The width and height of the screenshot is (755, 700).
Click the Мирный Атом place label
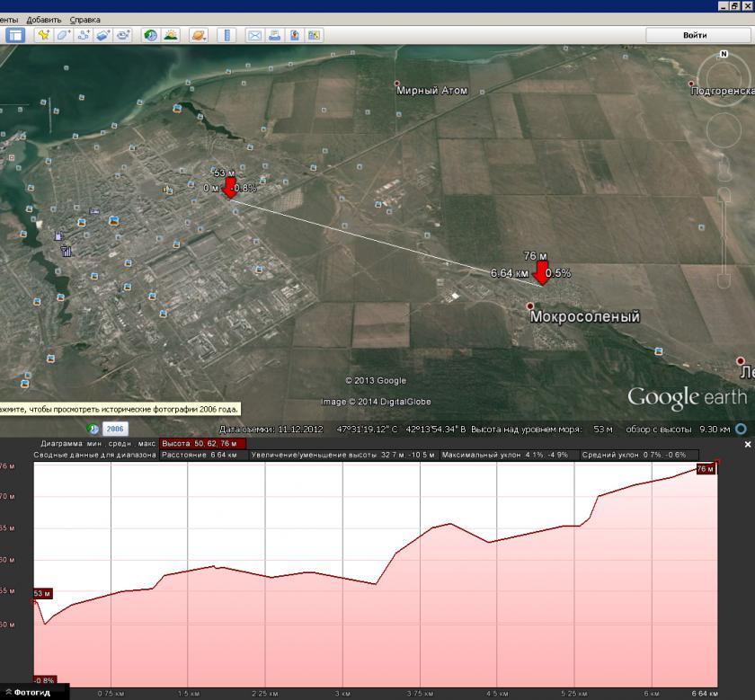[x=431, y=91]
